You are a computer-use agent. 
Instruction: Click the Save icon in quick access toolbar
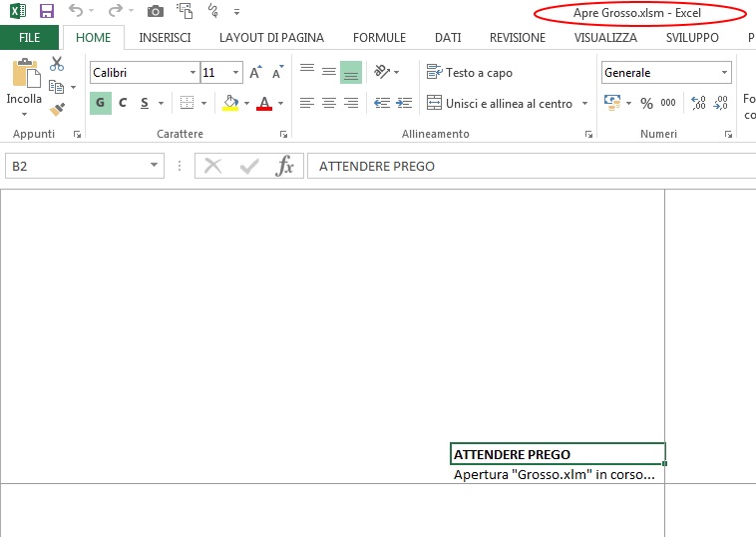click(47, 11)
